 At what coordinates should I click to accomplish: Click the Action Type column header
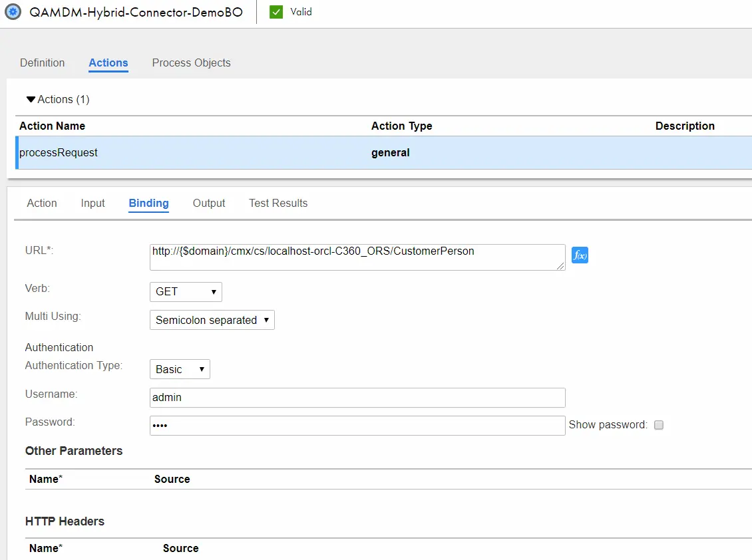(401, 126)
